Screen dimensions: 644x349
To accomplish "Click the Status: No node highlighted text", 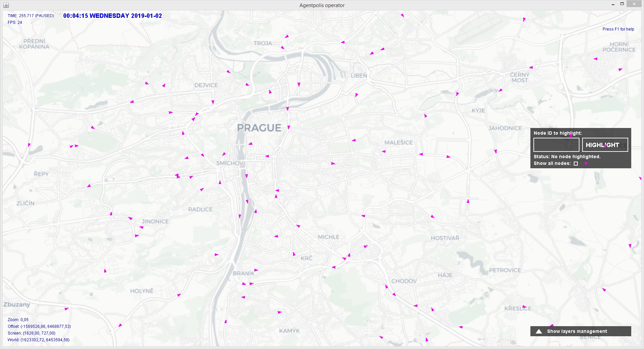I will 567,157.
